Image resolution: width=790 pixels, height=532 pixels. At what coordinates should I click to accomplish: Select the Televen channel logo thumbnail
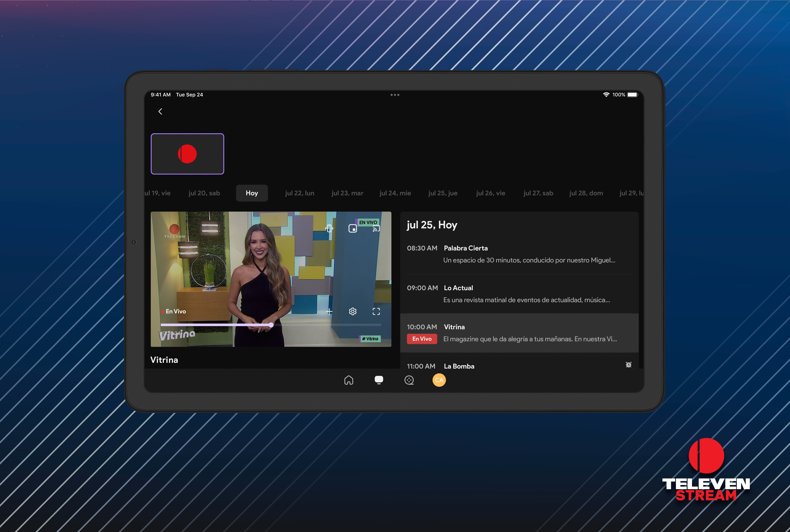(187, 154)
